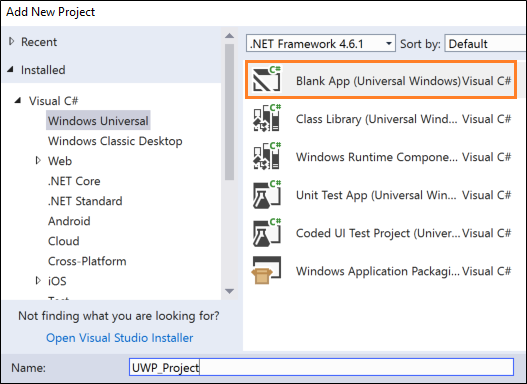Screen dimensions: 527x384
Task: Select the Cross-Platform category
Action: (87, 261)
